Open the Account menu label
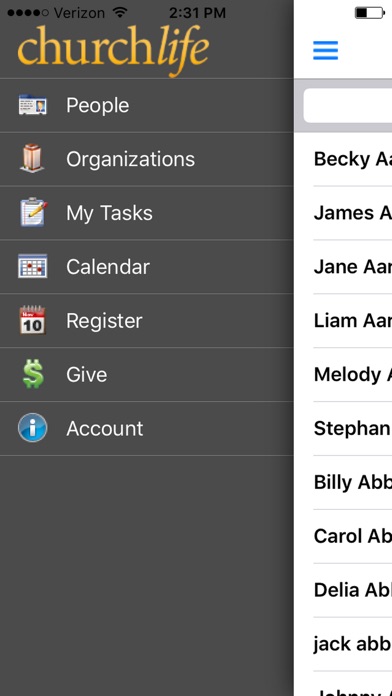 (x=105, y=428)
